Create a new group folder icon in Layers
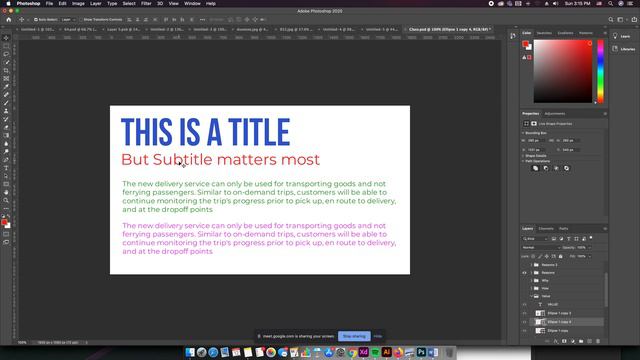Viewport: 640px width, 360px height. pyautogui.click(x=581, y=341)
